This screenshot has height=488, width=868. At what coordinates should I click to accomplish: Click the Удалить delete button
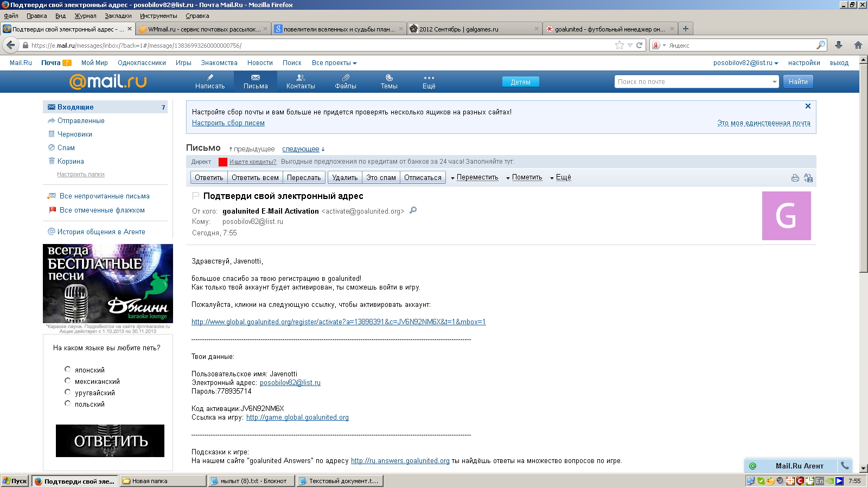tap(345, 177)
